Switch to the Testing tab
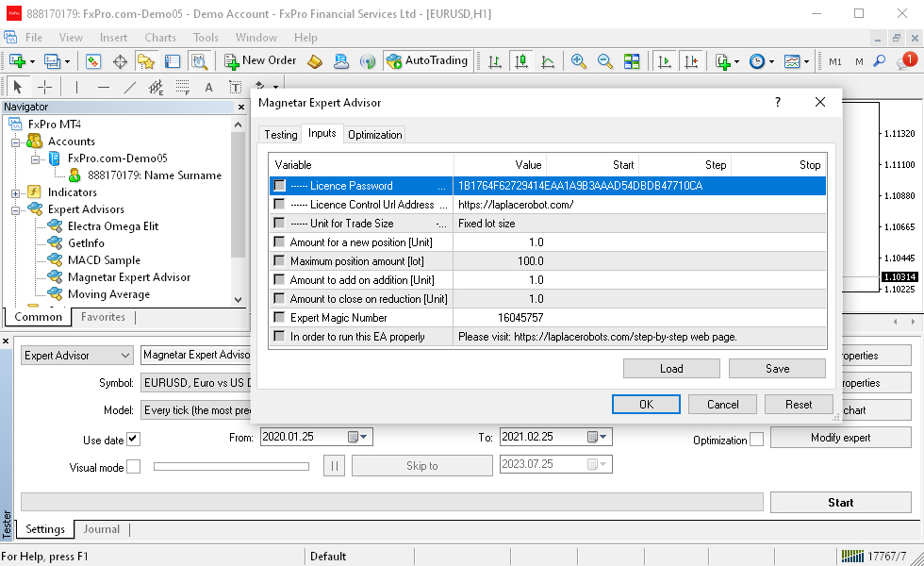This screenshot has width=924, height=566. [x=281, y=135]
